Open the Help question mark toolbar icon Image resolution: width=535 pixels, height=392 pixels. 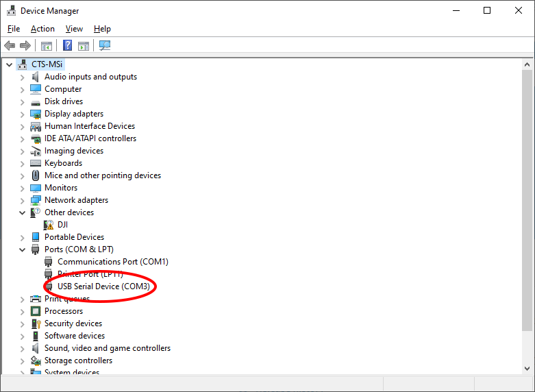(x=68, y=45)
